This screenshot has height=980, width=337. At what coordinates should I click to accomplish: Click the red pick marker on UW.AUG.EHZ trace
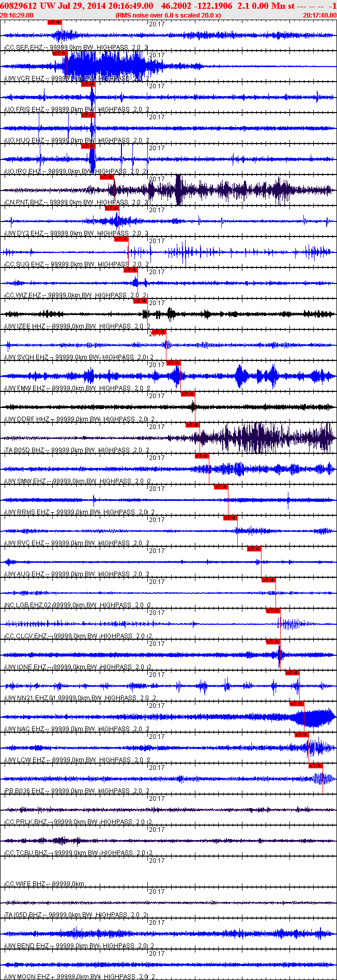click(254, 549)
